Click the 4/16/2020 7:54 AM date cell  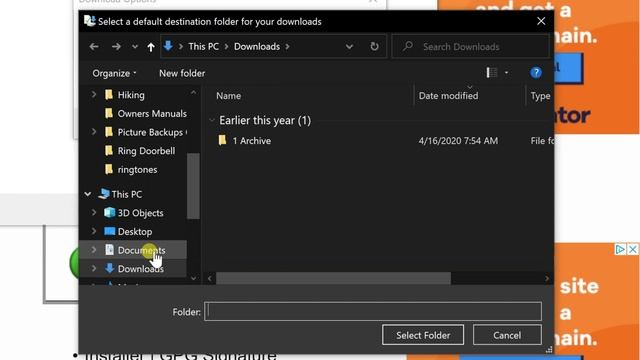click(458, 141)
